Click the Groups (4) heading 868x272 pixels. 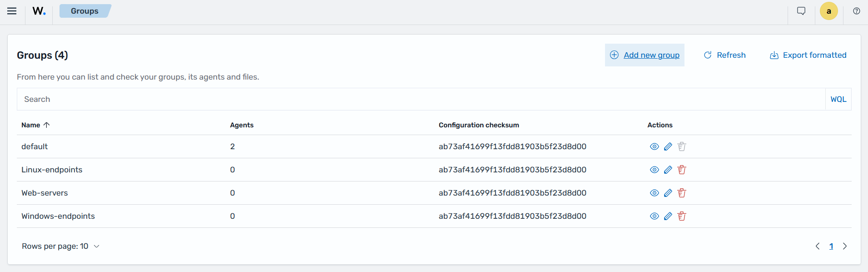click(42, 55)
